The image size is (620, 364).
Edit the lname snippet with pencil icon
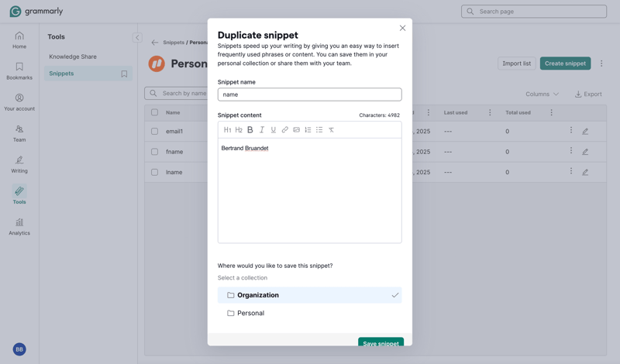(585, 172)
